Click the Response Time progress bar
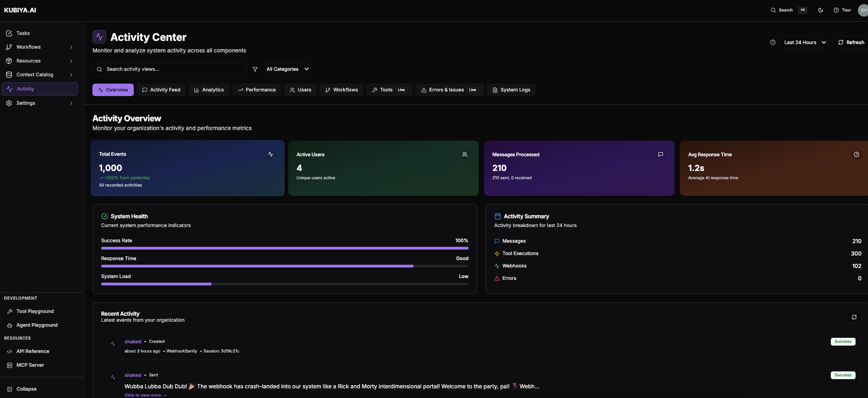This screenshot has height=398, width=868. point(285,266)
